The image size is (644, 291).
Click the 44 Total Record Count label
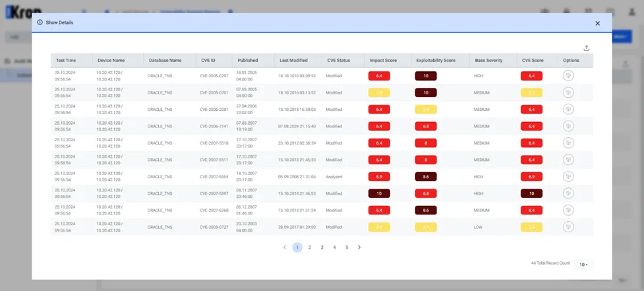tap(550, 263)
